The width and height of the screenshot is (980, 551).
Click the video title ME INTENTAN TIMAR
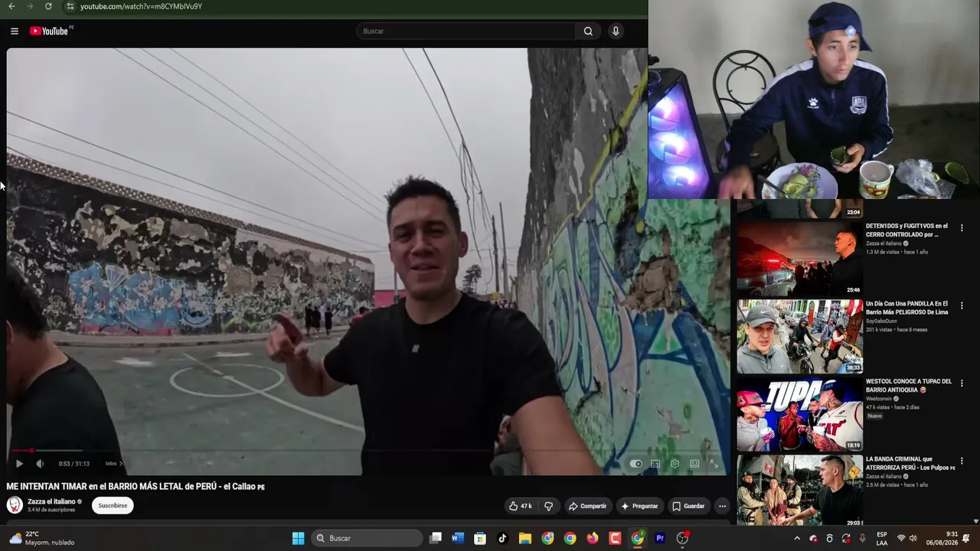tap(136, 486)
